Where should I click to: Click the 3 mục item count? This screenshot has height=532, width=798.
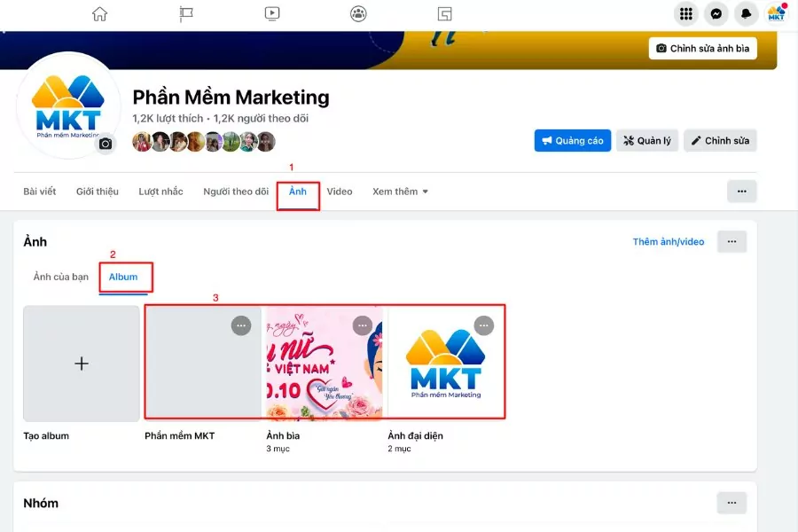(278, 449)
